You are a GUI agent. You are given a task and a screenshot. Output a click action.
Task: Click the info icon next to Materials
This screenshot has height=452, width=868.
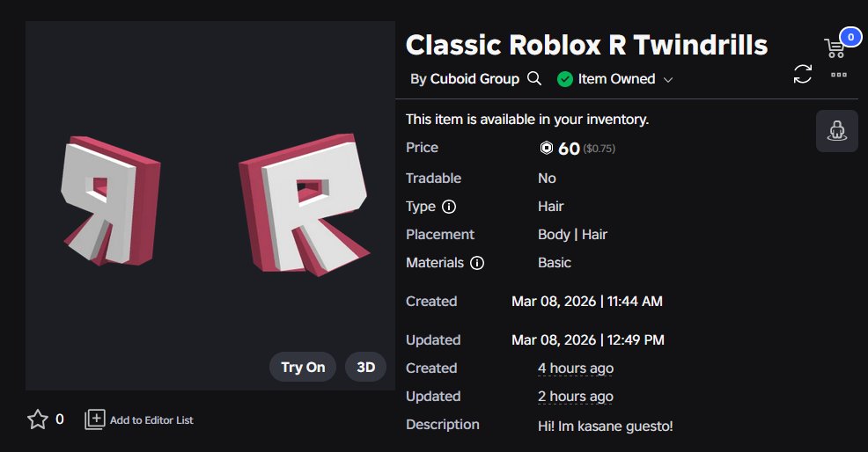click(477, 263)
